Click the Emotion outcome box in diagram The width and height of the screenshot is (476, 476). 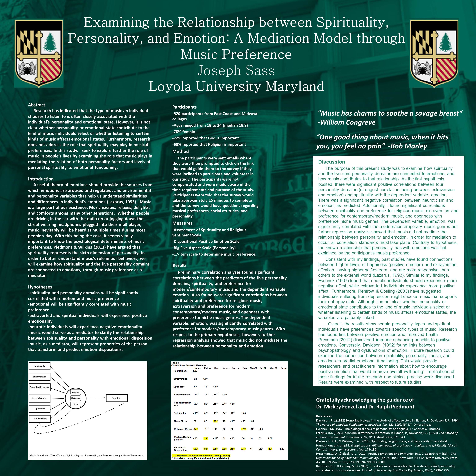coord(117,398)
